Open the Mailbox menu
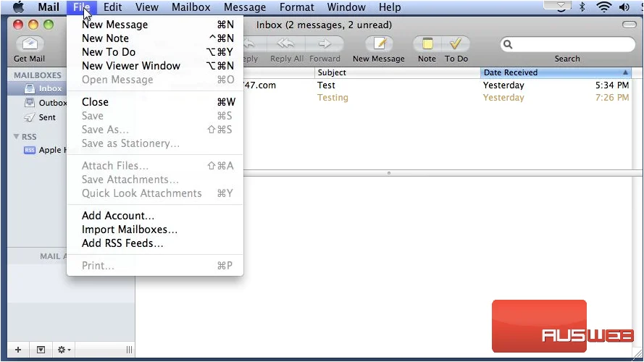 (191, 7)
